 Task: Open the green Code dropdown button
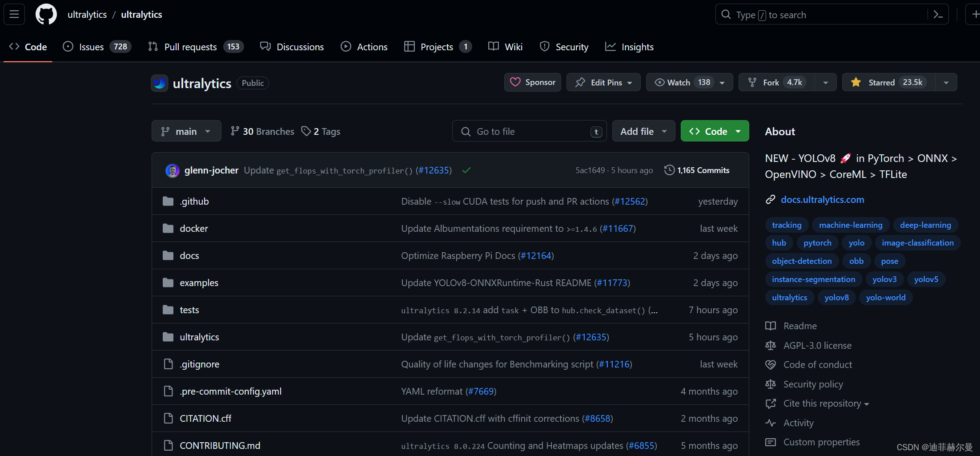pyautogui.click(x=715, y=131)
